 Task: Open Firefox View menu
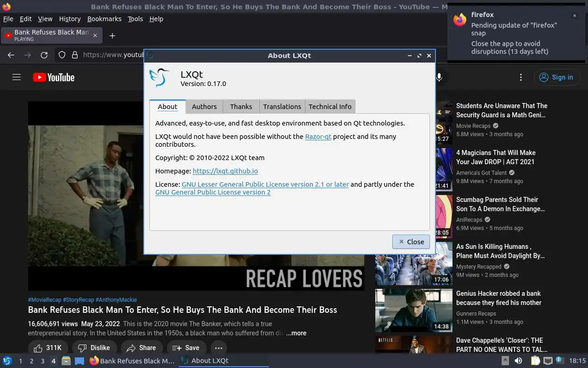(45, 19)
